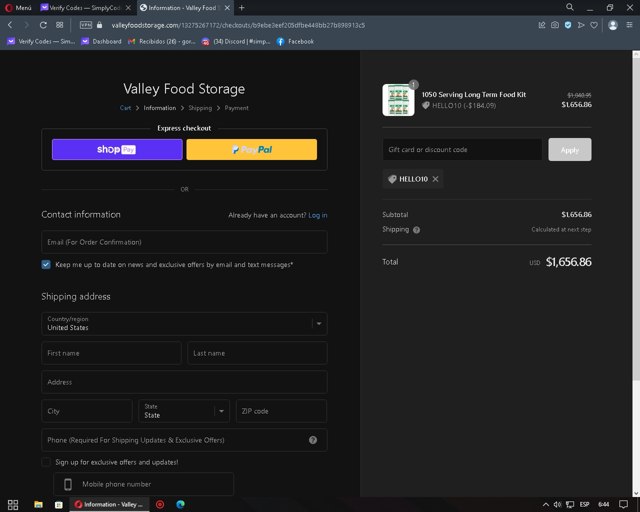This screenshot has height=512, width=640.
Task: Click the send/flow arrow icon
Action: coord(581,25)
